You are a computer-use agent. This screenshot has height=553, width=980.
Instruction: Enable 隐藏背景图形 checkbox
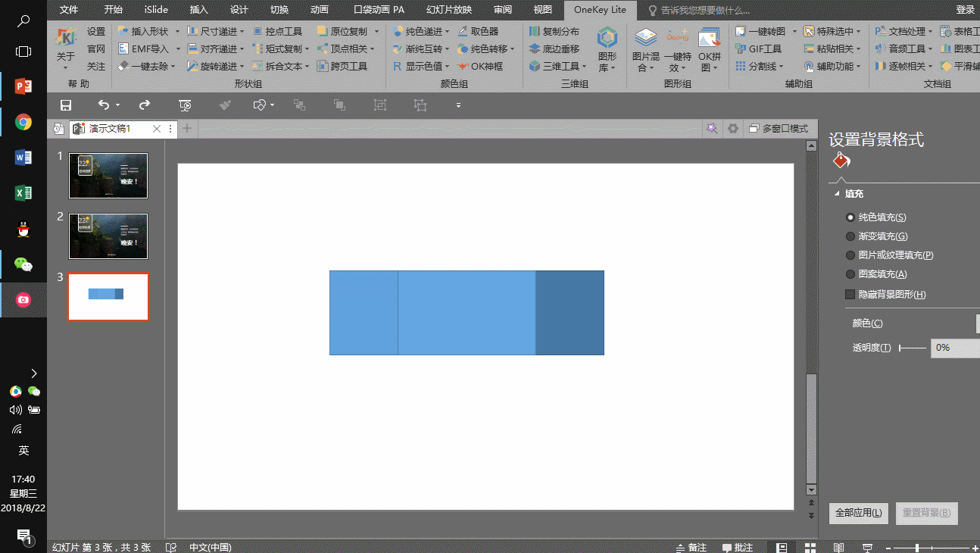click(850, 294)
